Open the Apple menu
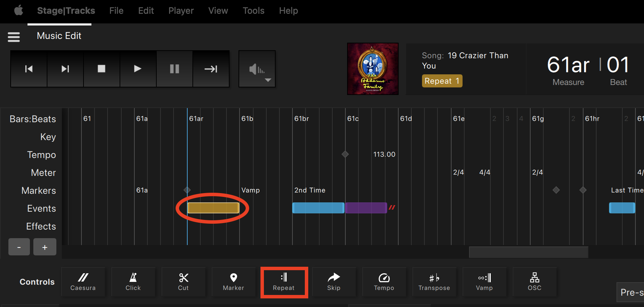The height and width of the screenshot is (307, 644). [x=19, y=10]
